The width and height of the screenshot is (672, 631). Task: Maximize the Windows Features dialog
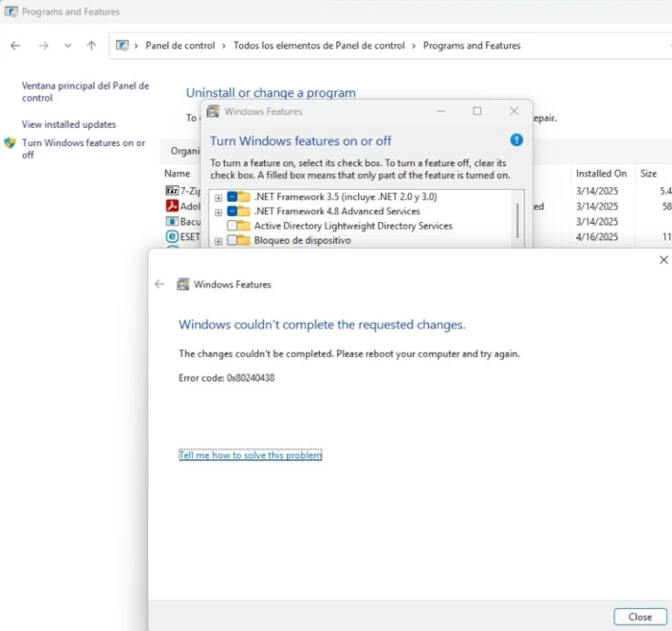pos(477,111)
